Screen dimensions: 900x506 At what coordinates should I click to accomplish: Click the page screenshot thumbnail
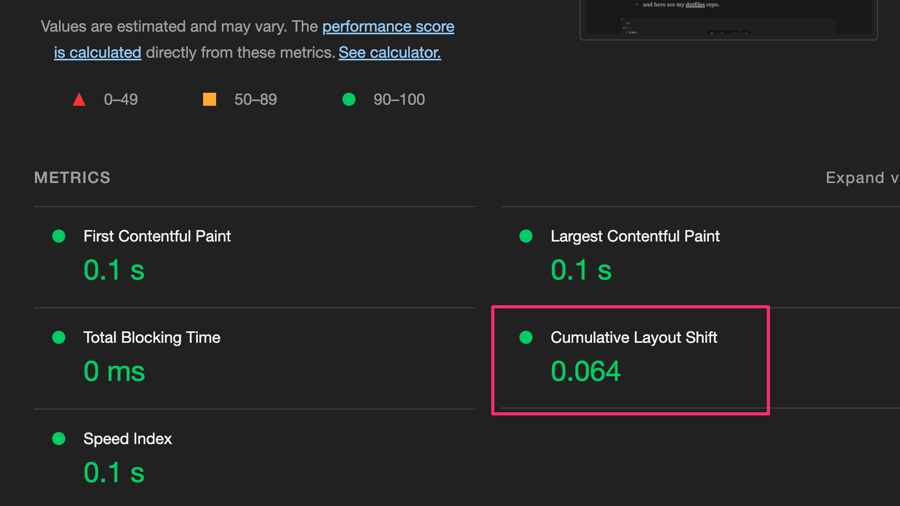pyautogui.click(x=728, y=20)
